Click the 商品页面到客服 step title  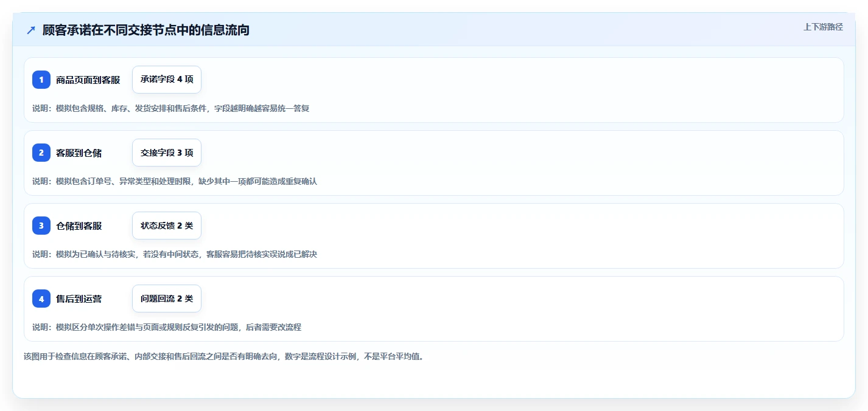point(88,80)
